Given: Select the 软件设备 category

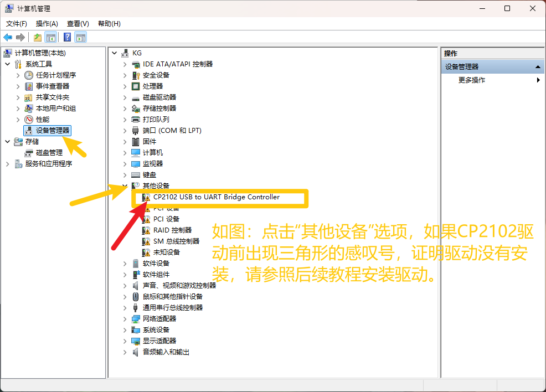Looking at the screenshot, I should tap(156, 264).
